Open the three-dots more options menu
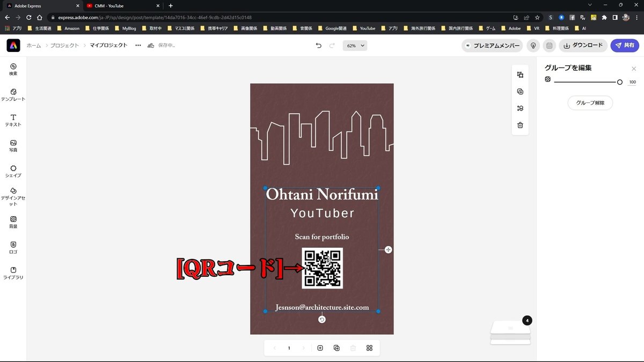This screenshot has height=362, width=644. [x=138, y=46]
